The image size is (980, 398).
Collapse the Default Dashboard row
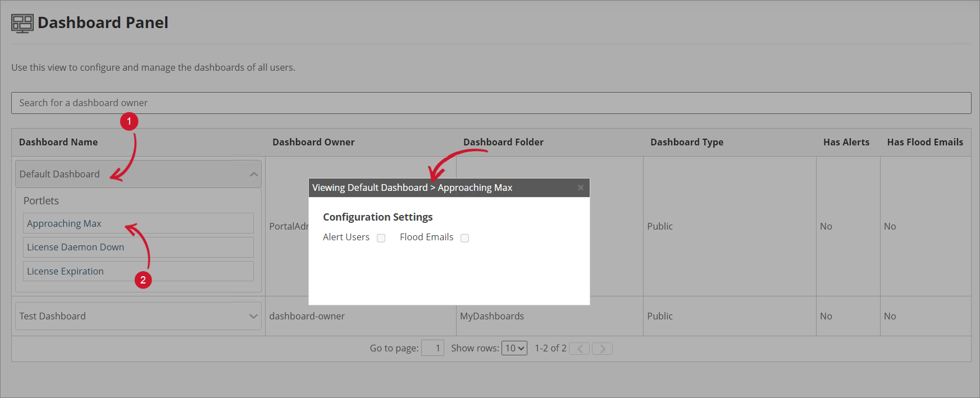click(x=254, y=175)
